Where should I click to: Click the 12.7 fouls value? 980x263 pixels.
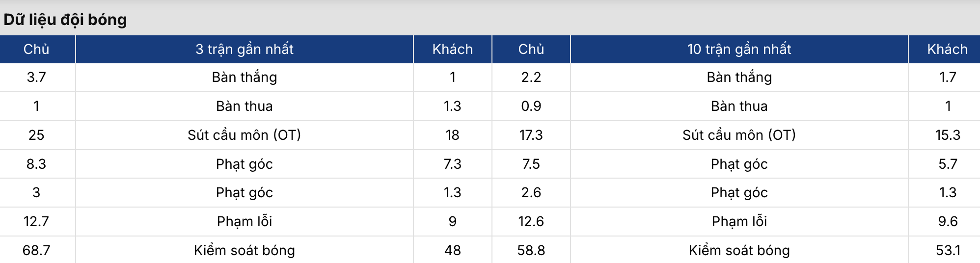(36, 221)
